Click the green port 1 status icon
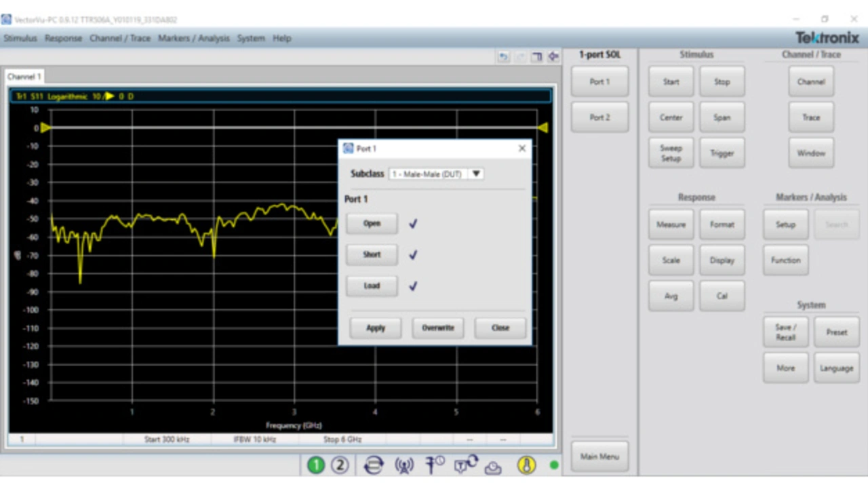Viewport: 868px width, 489px height. pos(316,465)
